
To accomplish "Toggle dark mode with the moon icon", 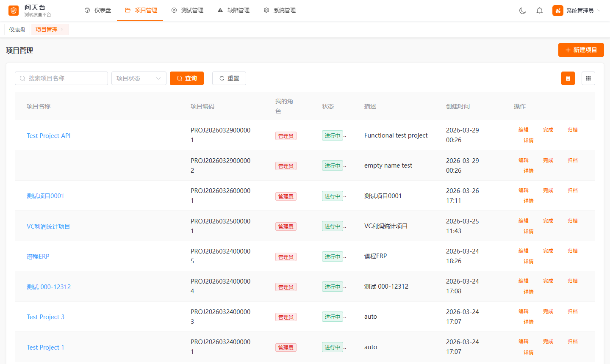I will pos(523,11).
